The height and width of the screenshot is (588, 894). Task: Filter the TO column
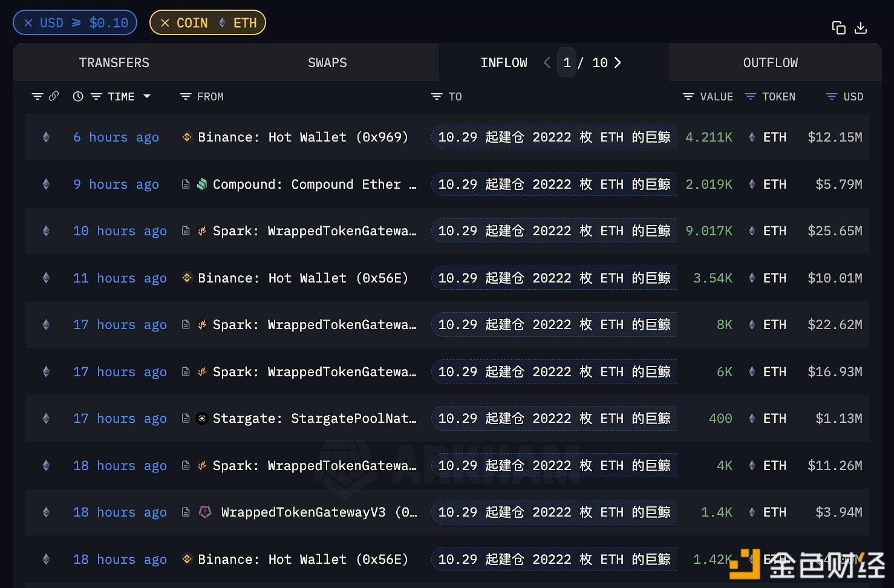436,97
